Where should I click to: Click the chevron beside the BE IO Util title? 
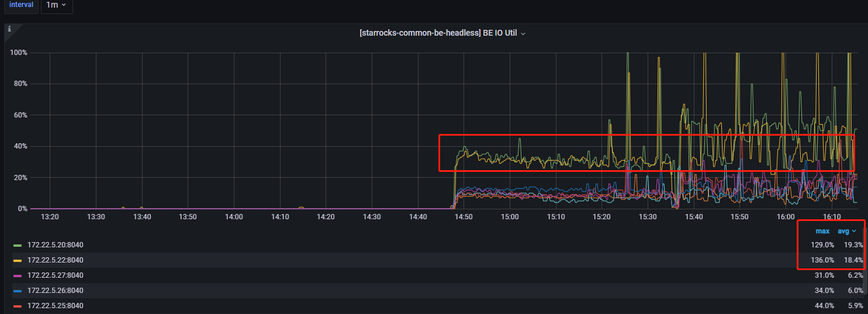tap(523, 34)
